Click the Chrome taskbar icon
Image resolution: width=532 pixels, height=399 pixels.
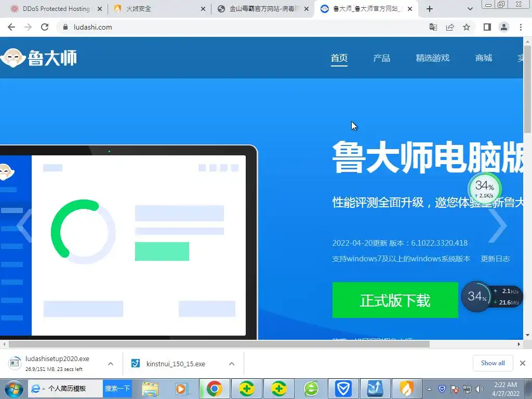[x=214, y=389]
